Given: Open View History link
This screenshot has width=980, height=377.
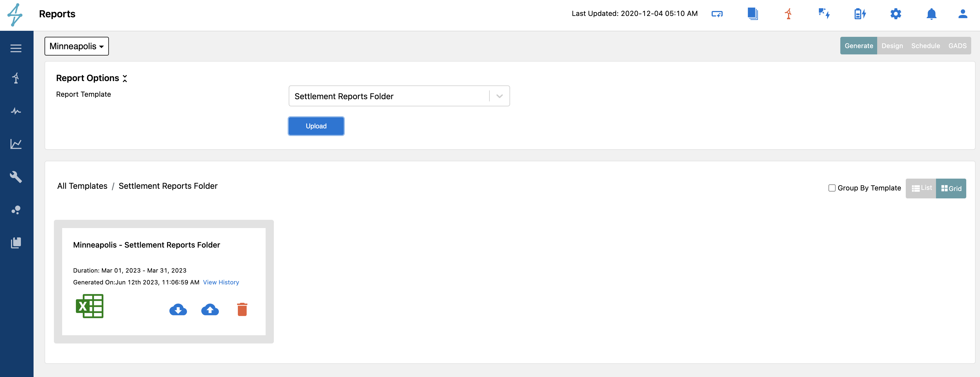Looking at the screenshot, I should pos(221,282).
